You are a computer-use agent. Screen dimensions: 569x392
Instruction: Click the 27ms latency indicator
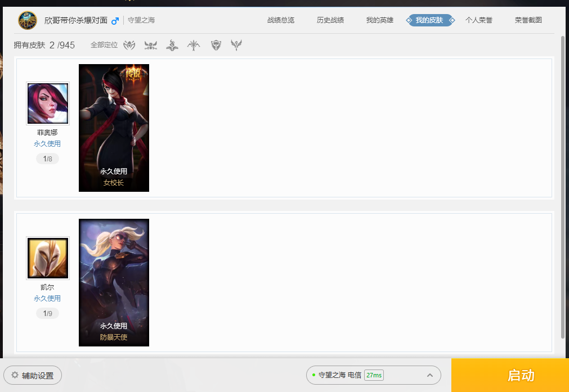point(374,375)
